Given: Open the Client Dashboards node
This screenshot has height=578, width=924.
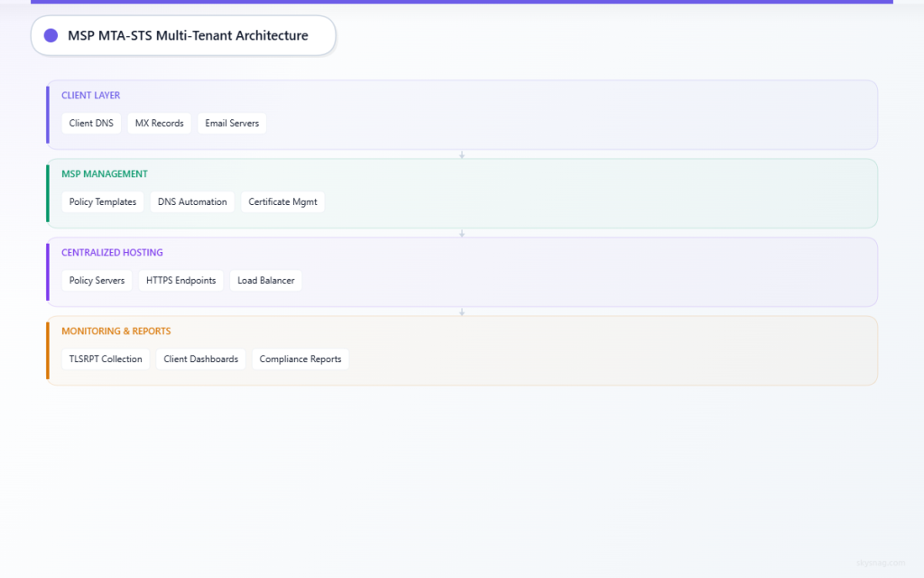Looking at the screenshot, I should click(200, 359).
